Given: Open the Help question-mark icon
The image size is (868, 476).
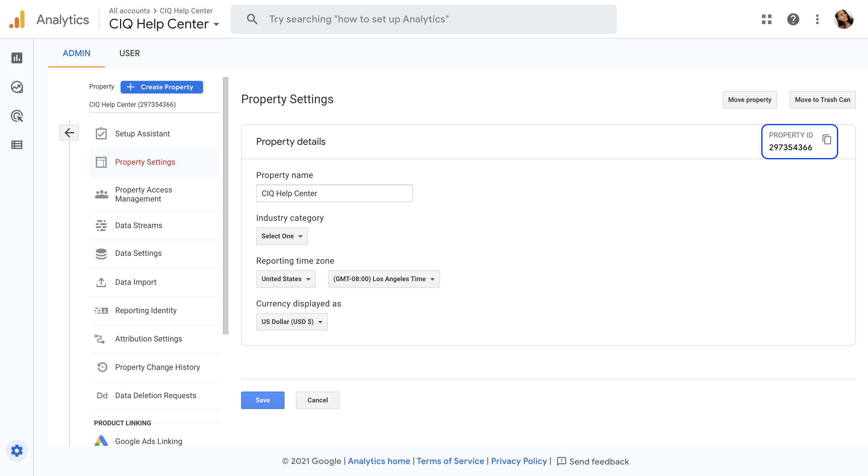Looking at the screenshot, I should 793,19.
